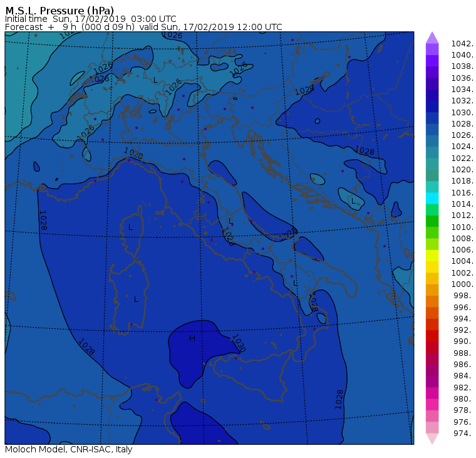
Task: Click the 'Moloch Model, CNR-ISAC, Italy' caption
Action: click(x=69, y=449)
